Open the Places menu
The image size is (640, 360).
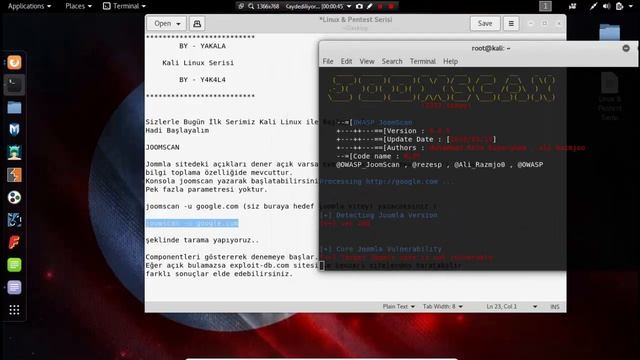tap(78, 6)
